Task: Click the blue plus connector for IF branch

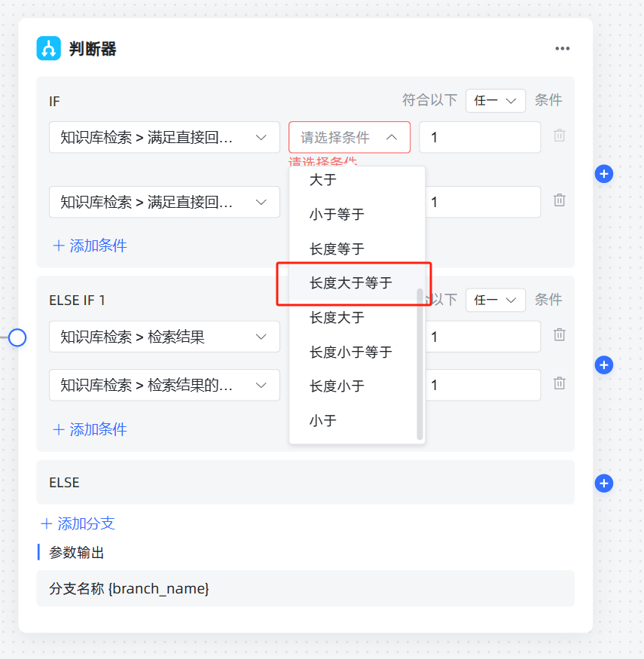Action: pos(603,174)
